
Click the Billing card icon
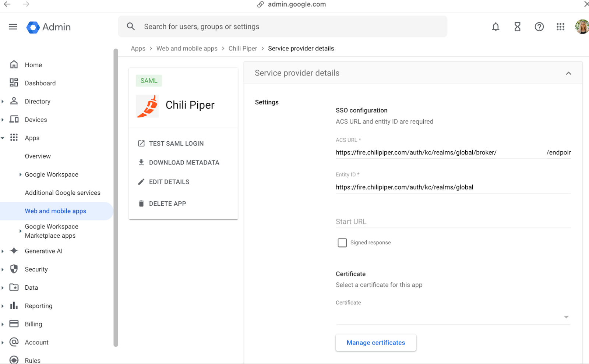(14, 324)
